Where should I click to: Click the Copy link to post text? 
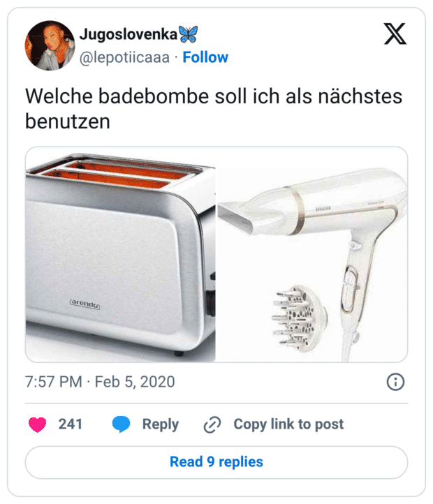coord(288,424)
